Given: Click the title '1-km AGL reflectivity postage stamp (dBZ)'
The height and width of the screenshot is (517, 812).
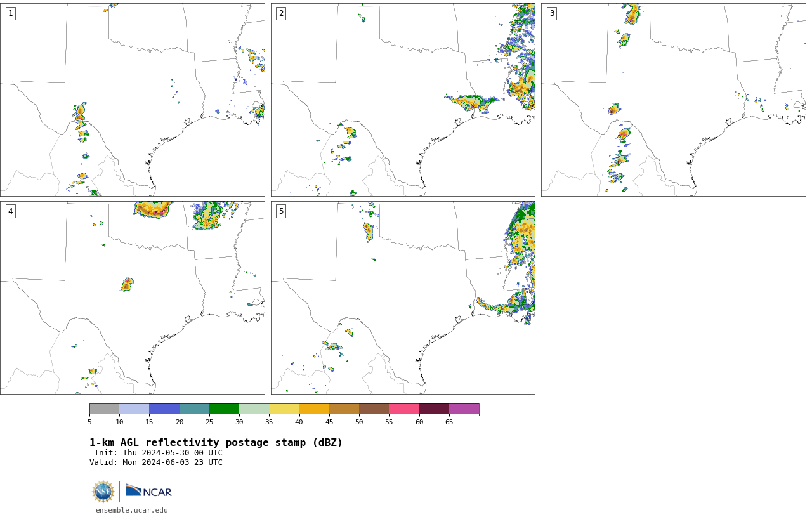Looking at the screenshot, I should [216, 443].
